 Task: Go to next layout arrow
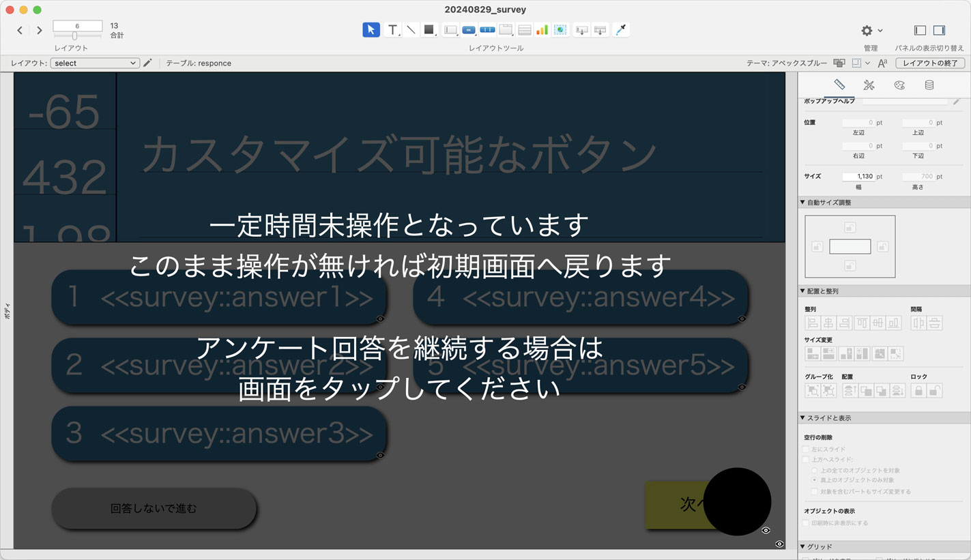click(40, 30)
